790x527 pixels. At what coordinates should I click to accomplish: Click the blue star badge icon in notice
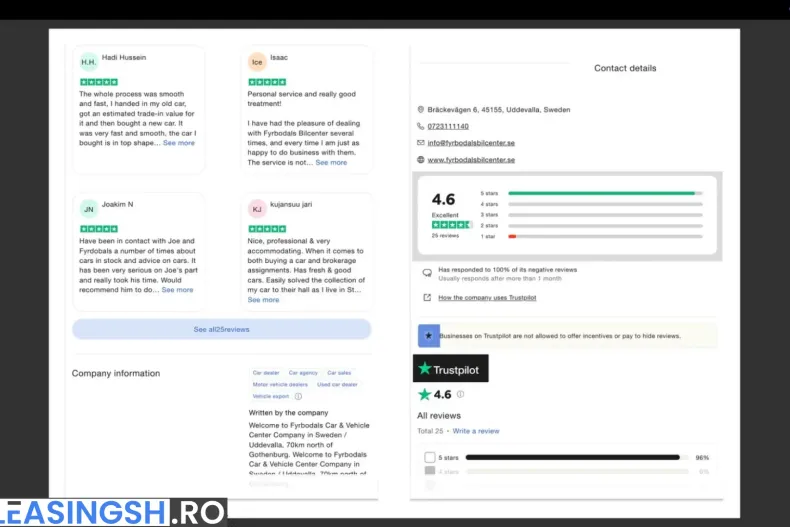pos(428,336)
